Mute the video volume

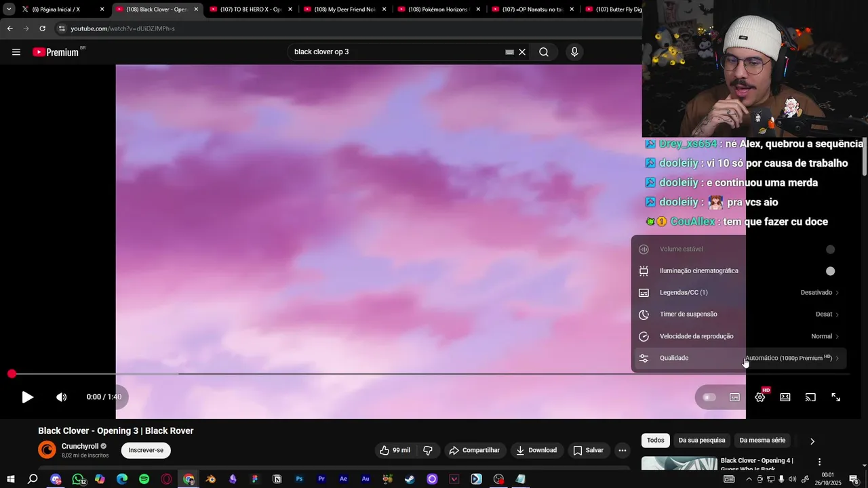[x=61, y=397]
